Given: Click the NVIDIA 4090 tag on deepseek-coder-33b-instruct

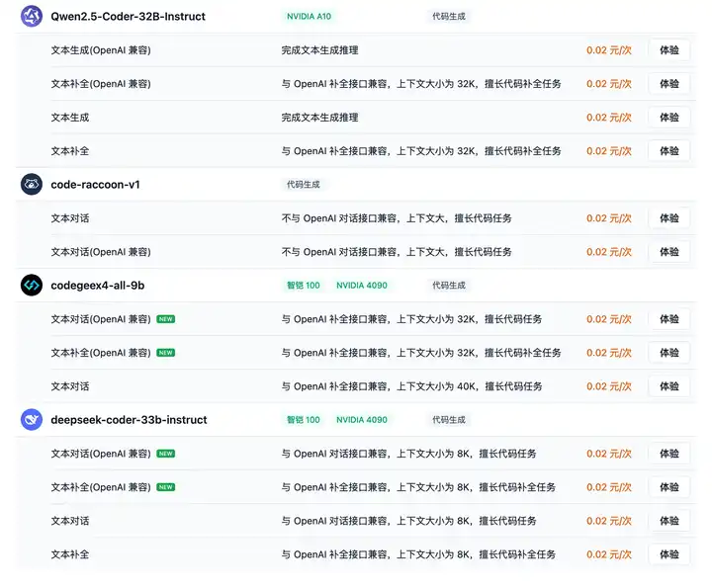Looking at the screenshot, I should 362,420.
